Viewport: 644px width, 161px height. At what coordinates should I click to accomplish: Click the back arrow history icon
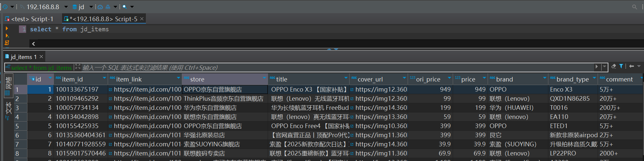point(632,66)
